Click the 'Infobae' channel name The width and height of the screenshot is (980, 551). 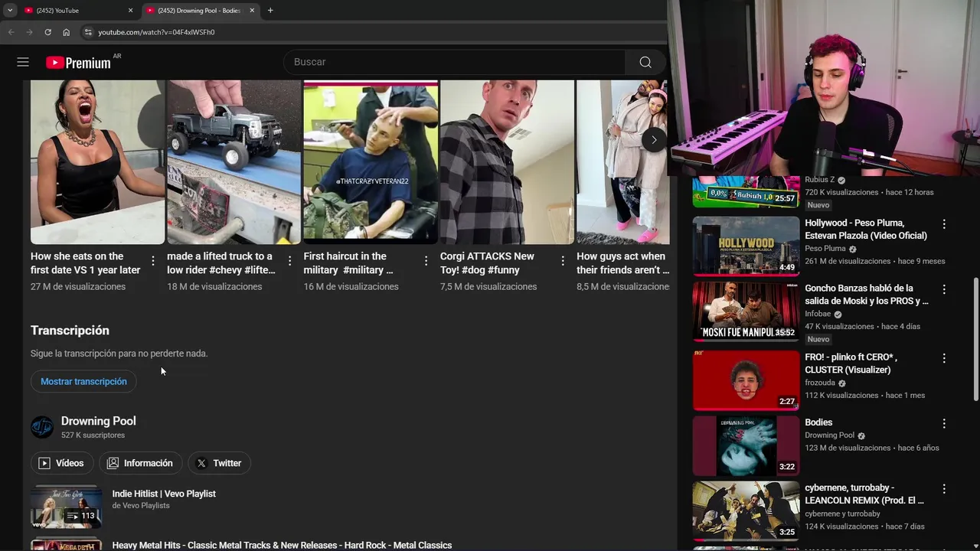click(818, 314)
